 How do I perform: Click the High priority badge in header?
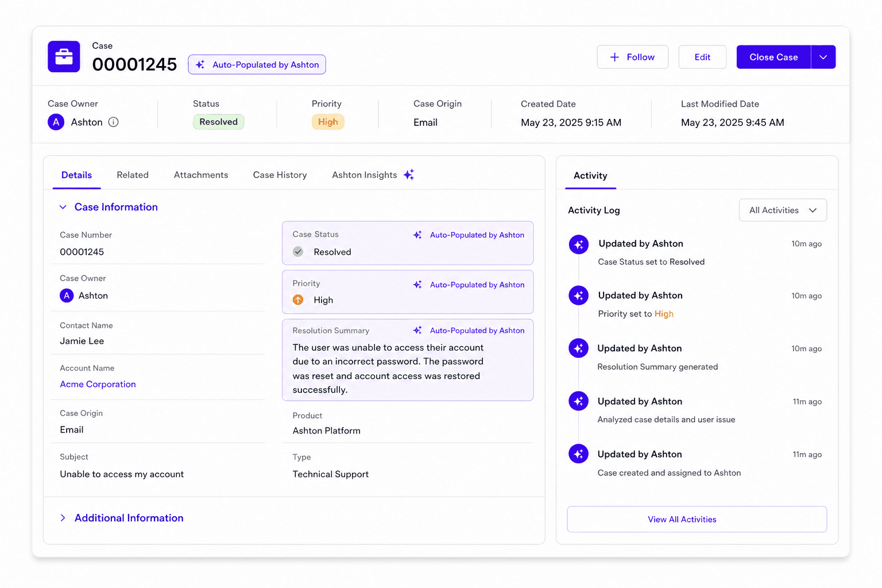coord(328,122)
